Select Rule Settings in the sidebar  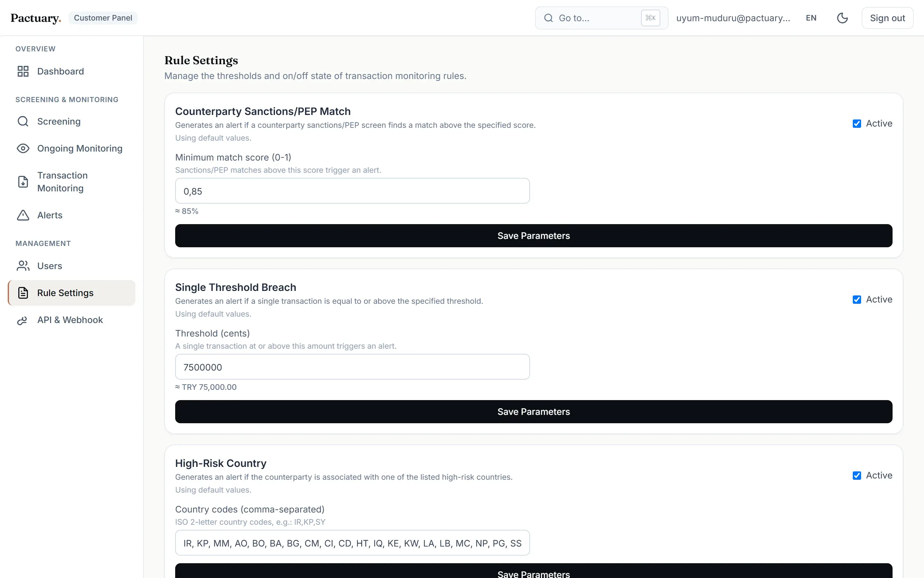[72, 293]
